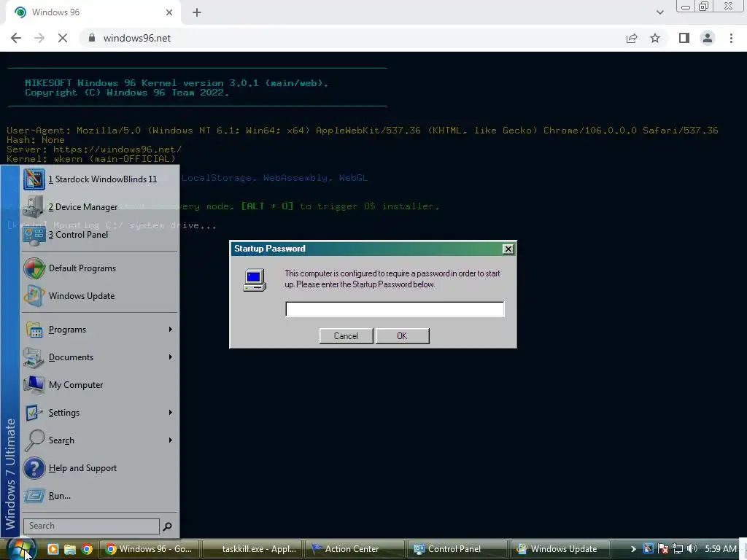Expand the Documents submenu arrow
Screen dimensions: 747x560
[x=171, y=357]
